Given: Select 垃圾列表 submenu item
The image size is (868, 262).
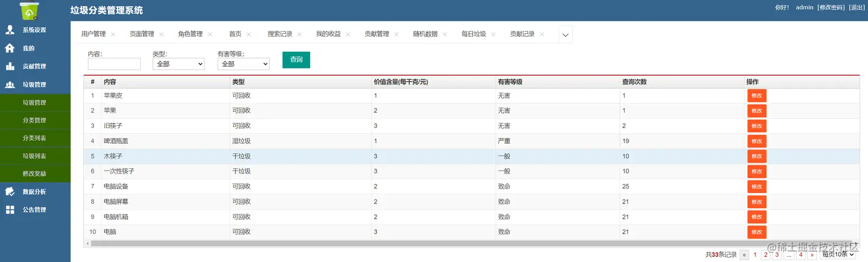Looking at the screenshot, I should (34, 156).
